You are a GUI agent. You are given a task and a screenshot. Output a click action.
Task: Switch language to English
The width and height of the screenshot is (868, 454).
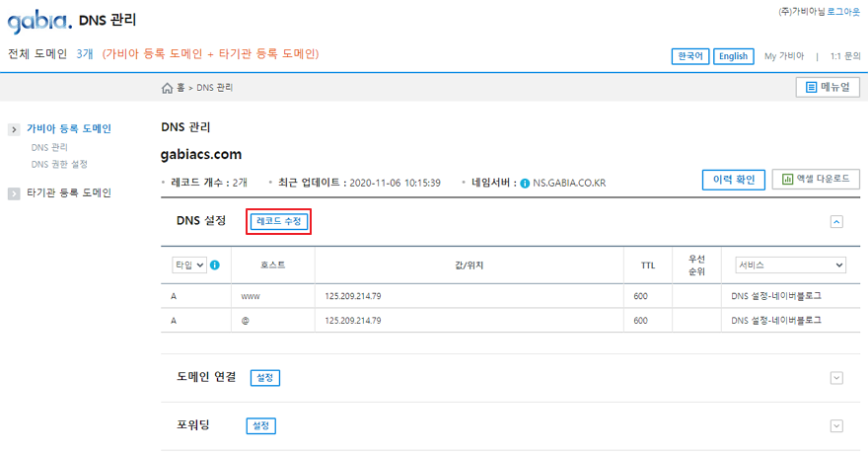click(x=734, y=56)
